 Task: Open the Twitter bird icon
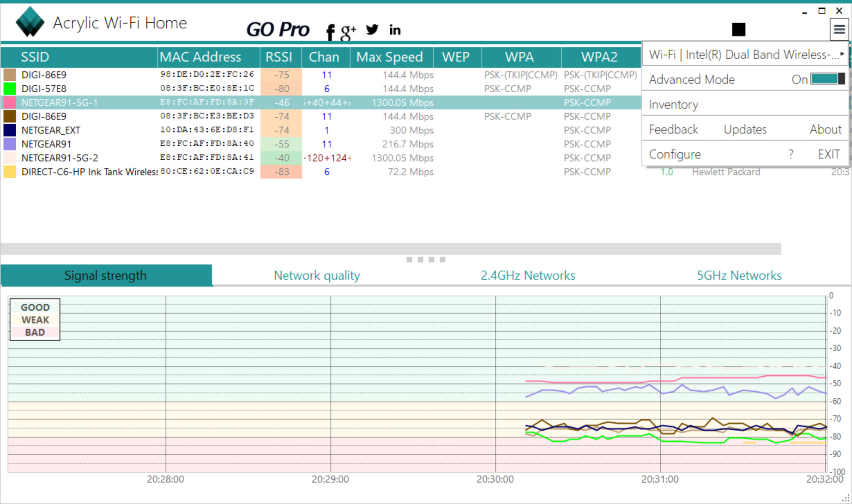(x=372, y=30)
